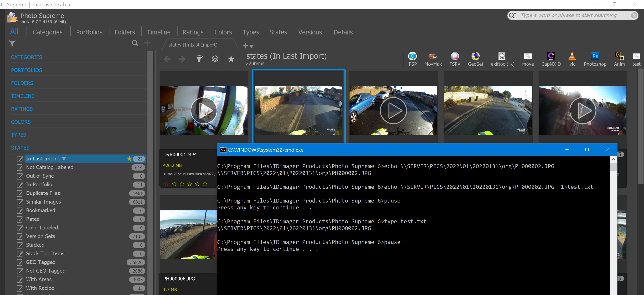Switch to the Timeline tab
644x295 pixels.
pyautogui.click(x=158, y=32)
